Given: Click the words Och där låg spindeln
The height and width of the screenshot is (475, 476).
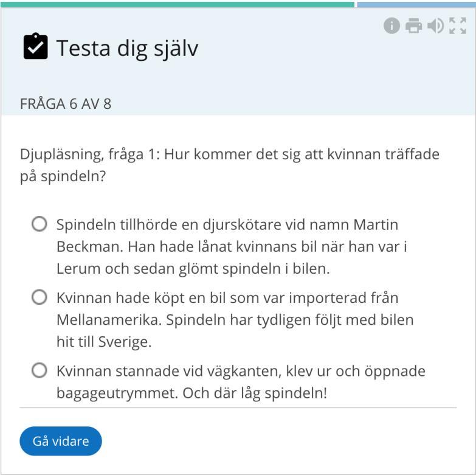Looking at the screenshot, I should (x=255, y=394).
